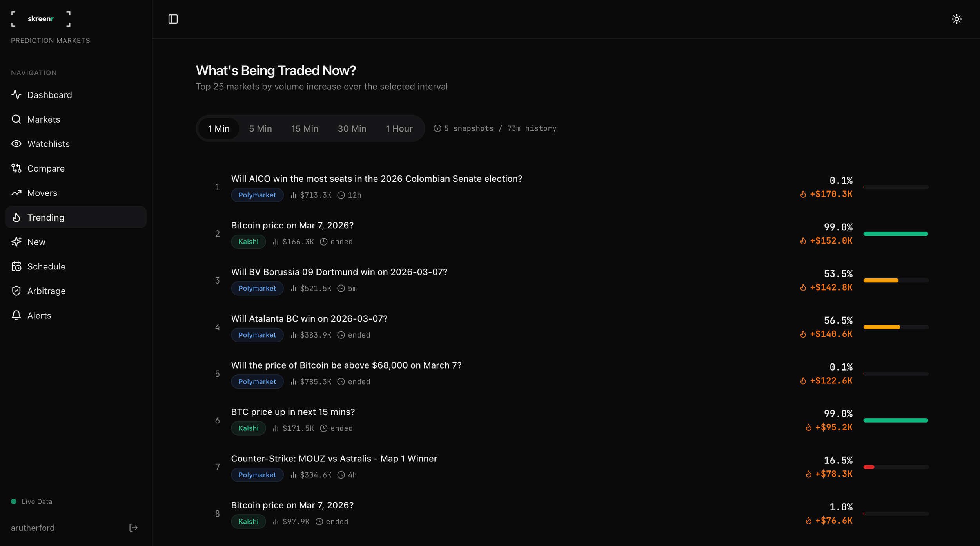
Task: Click the arutherford username
Action: point(33,528)
